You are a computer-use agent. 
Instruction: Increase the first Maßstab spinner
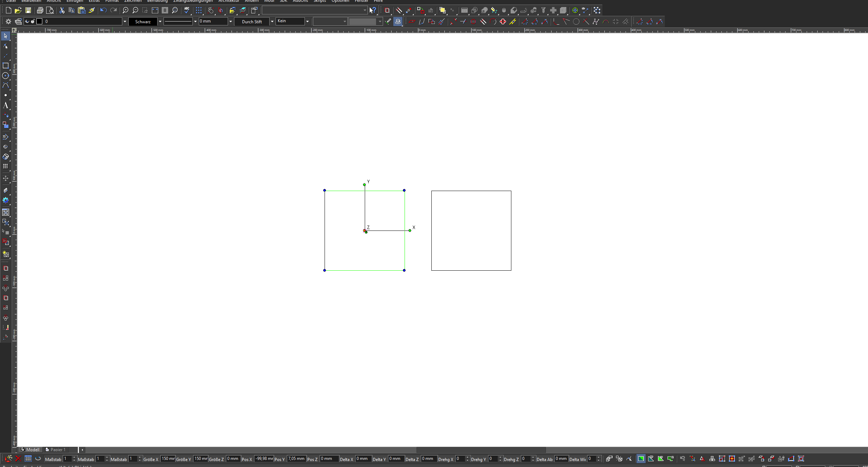[x=74, y=457]
